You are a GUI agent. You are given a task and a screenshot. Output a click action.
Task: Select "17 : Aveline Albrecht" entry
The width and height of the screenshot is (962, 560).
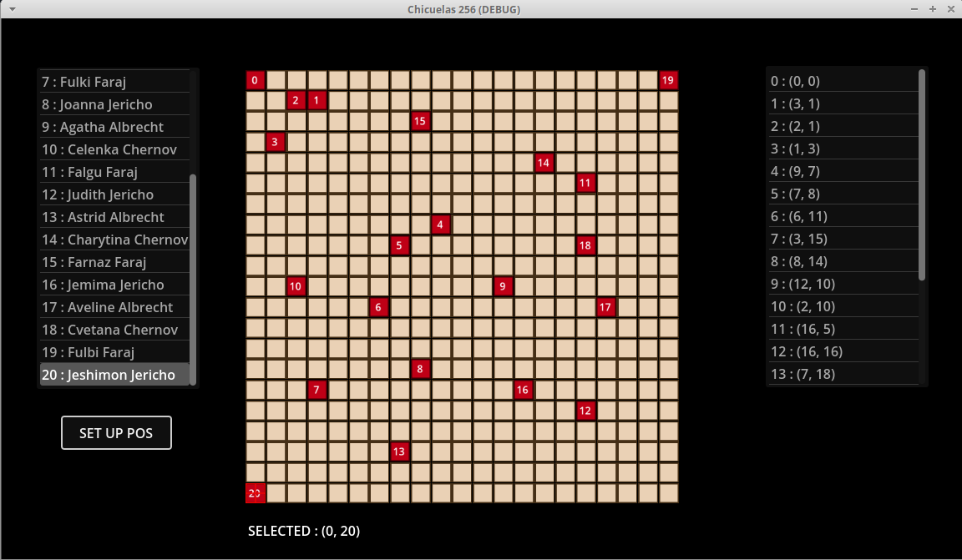114,307
